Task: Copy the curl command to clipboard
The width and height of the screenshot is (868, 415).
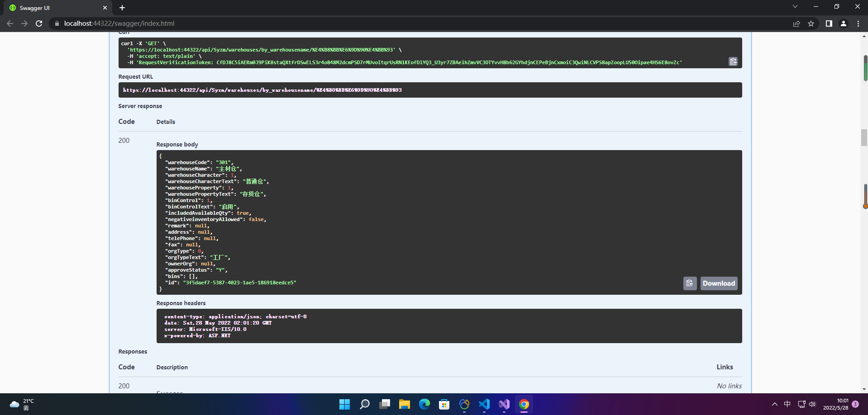Action: point(733,61)
